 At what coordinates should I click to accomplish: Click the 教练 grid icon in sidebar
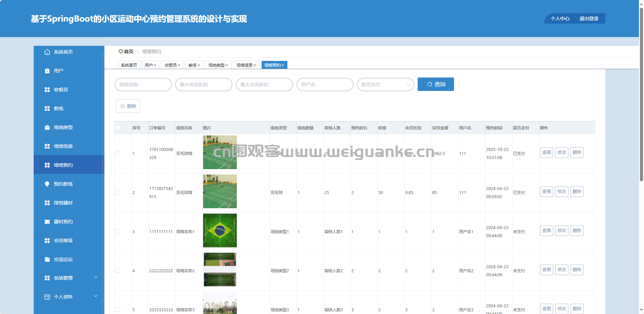point(47,108)
